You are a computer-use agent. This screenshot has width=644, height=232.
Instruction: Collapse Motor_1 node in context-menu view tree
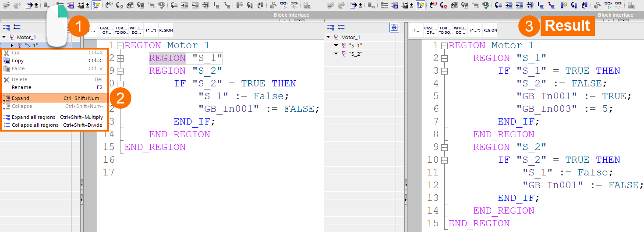coord(4,37)
